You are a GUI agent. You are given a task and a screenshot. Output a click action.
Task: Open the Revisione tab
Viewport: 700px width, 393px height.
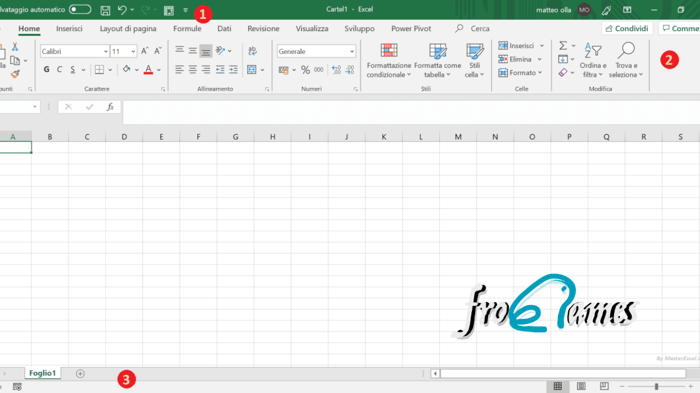[263, 29]
